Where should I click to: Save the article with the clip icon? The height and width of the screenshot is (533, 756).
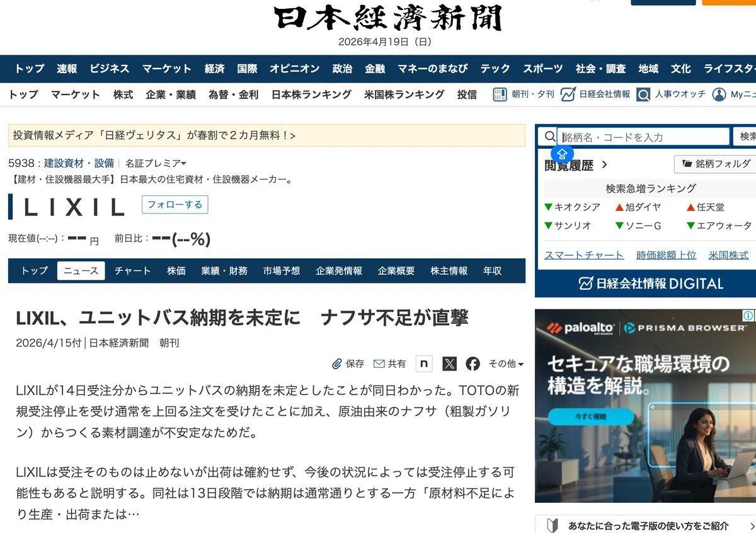click(337, 364)
